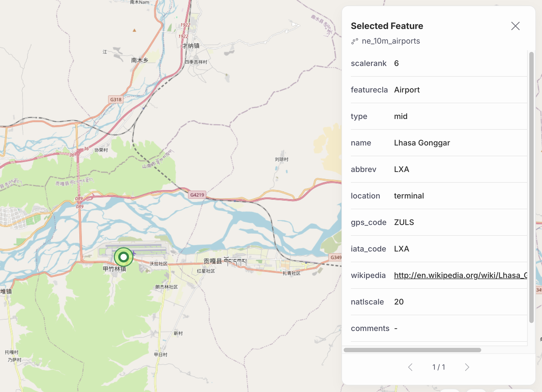Viewport: 542px width, 392px height.
Task: Select the ZULS gps_code value
Action: pyautogui.click(x=404, y=222)
